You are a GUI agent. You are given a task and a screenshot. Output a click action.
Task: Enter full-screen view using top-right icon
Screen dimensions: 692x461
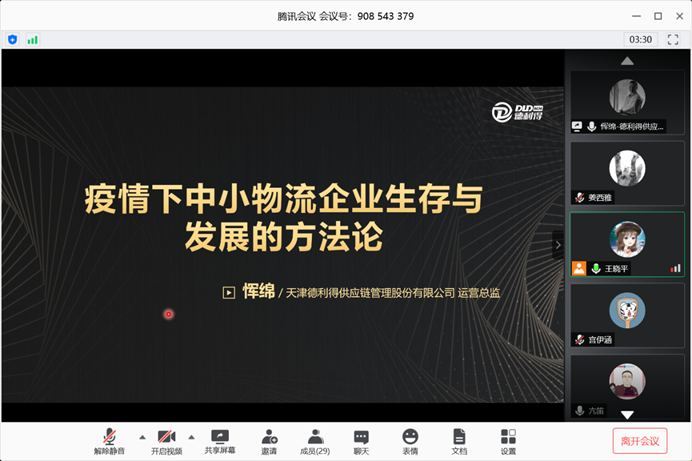coord(673,39)
